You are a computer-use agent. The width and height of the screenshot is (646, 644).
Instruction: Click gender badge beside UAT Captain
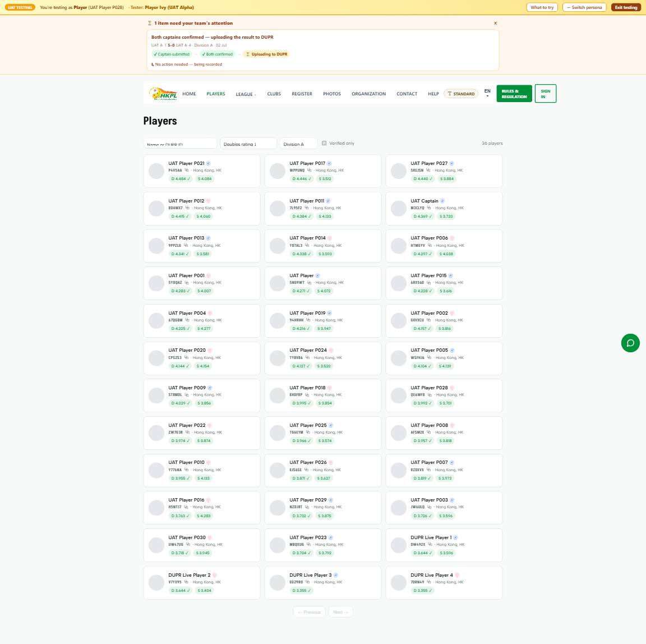tap(442, 201)
